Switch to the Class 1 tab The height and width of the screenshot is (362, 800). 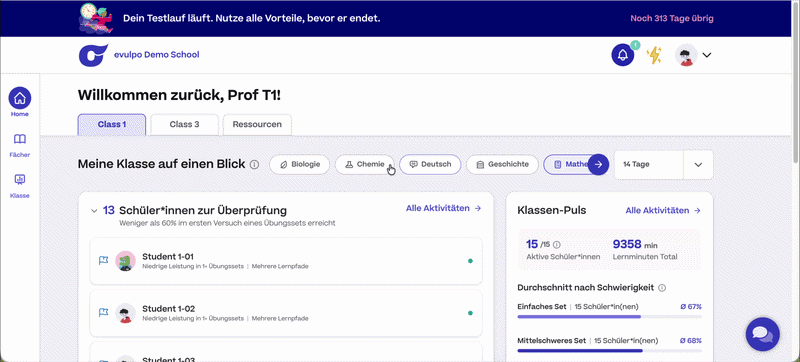(112, 124)
